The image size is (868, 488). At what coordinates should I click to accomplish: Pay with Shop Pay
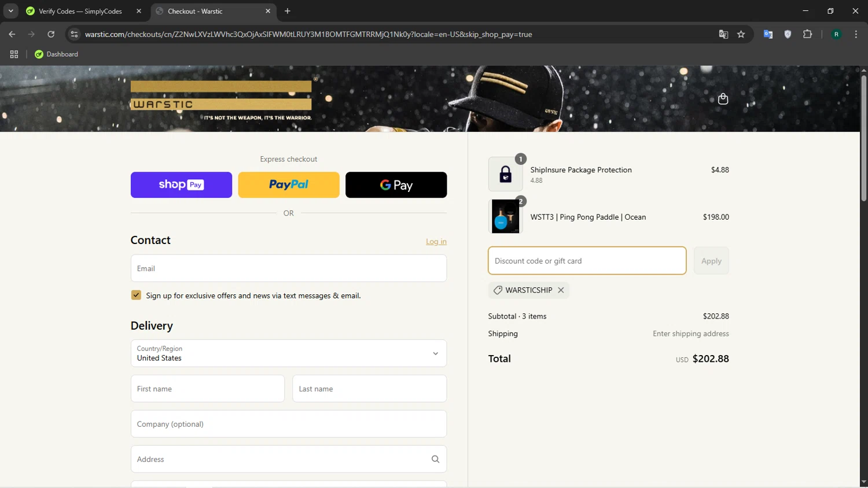click(x=181, y=185)
